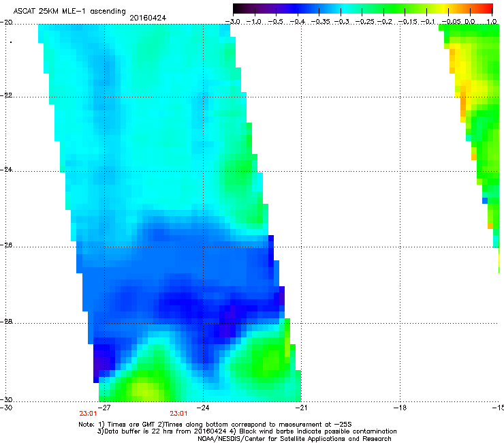This screenshot has width=504, height=443.
Task: Select the 20160424 date under the title
Action: 148,18
